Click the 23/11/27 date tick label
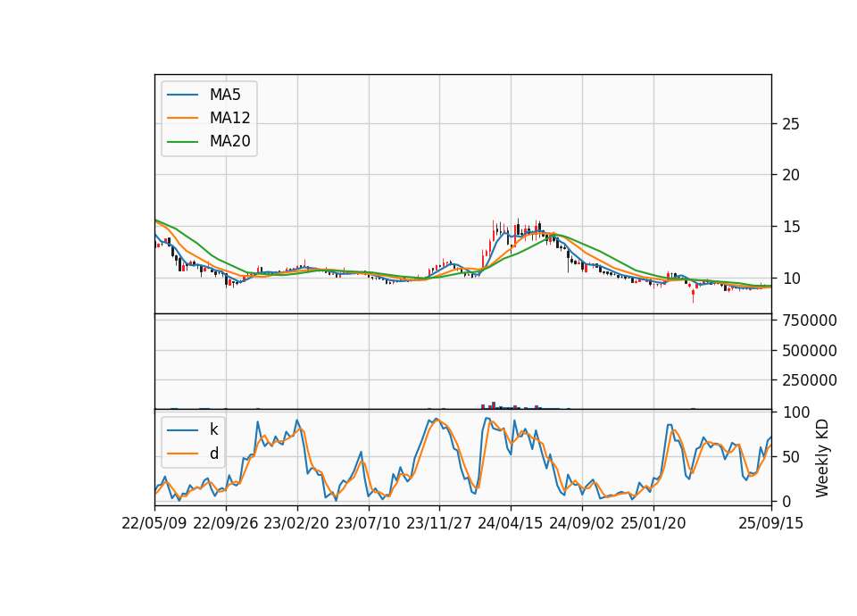The height and width of the screenshot is (616, 857). [439, 523]
